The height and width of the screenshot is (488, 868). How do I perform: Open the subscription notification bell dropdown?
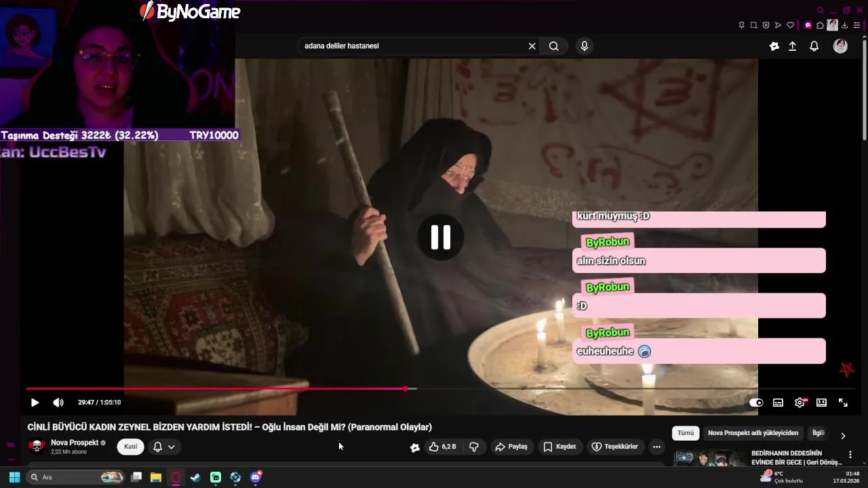pyautogui.click(x=164, y=447)
